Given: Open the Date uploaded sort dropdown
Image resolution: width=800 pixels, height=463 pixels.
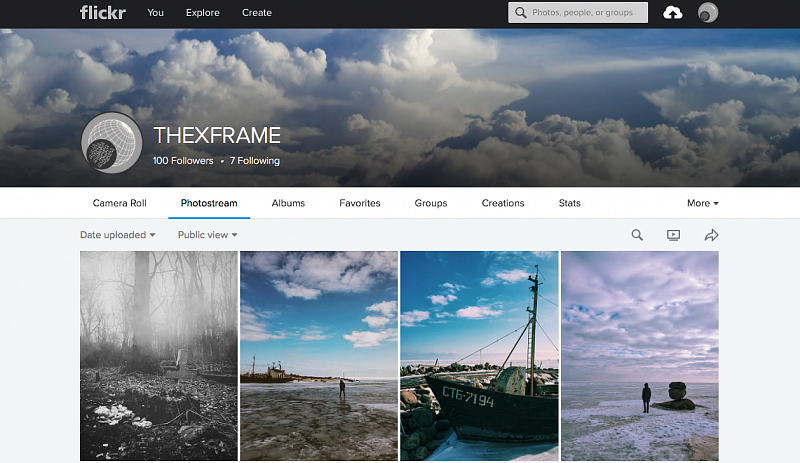Looking at the screenshot, I should point(117,235).
